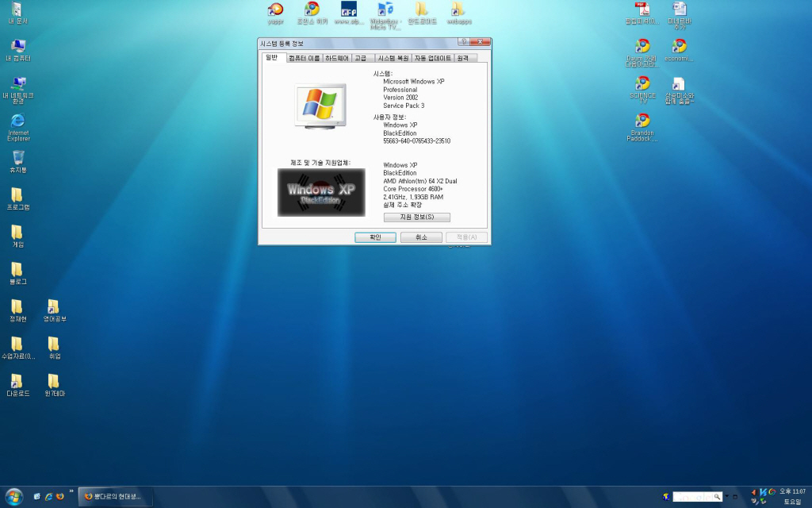Switch to the 컴퓨터 이름 tab
Viewport: 812px width, 508px height.
(x=304, y=58)
